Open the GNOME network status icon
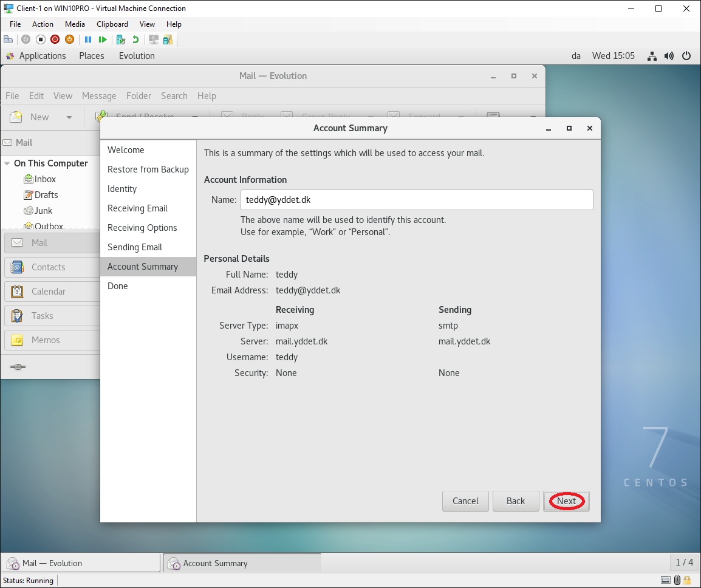Screen dimensions: 701x588 click(652, 56)
